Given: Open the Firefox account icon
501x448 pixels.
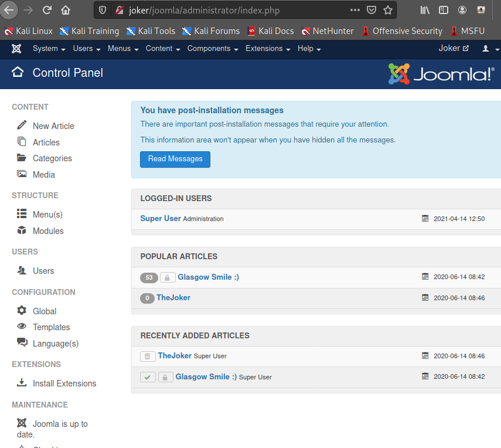Looking at the screenshot, I should pyautogui.click(x=462, y=10).
